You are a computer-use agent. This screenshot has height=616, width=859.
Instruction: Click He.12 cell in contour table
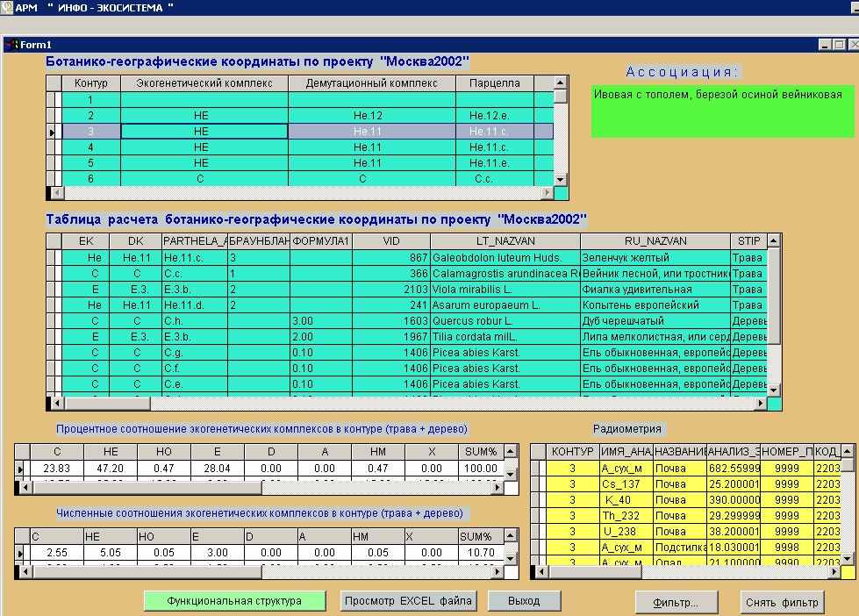tap(372, 116)
